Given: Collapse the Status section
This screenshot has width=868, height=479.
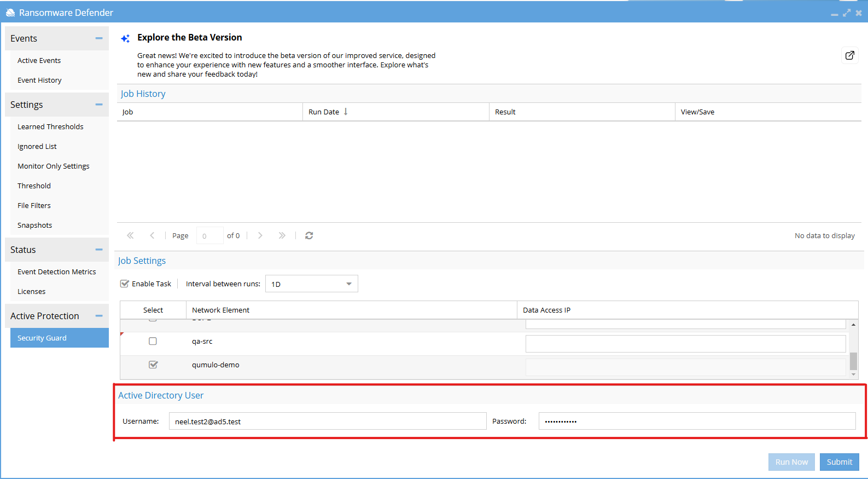Looking at the screenshot, I should [x=99, y=250].
